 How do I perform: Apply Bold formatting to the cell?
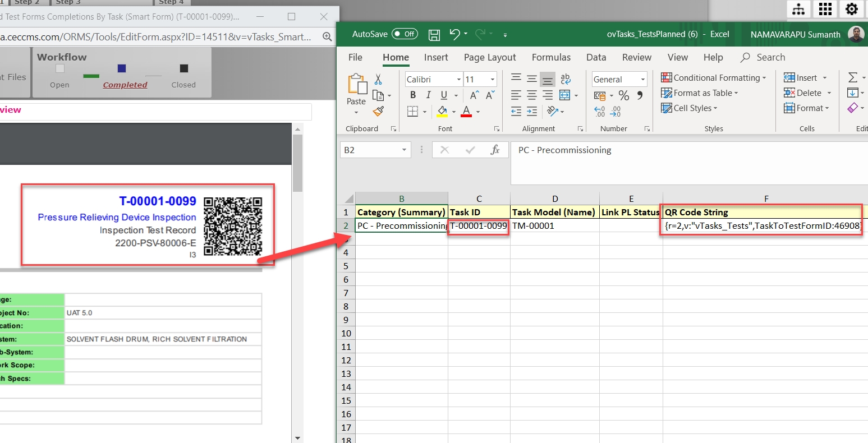pyautogui.click(x=413, y=95)
